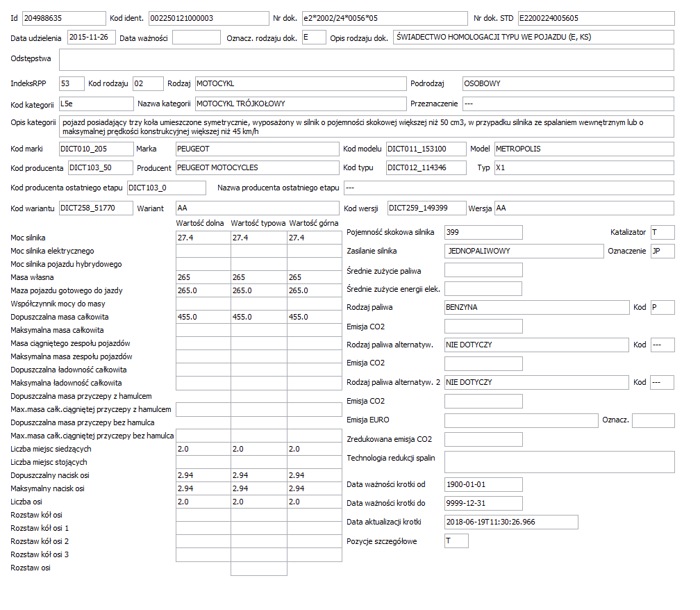Click the Kod modelu field DICT011_153100
Viewport: 700px width, 610px height.
(426, 149)
